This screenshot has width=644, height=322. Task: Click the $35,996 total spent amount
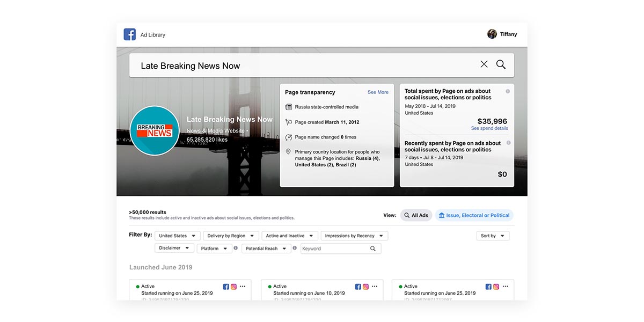tap(492, 121)
